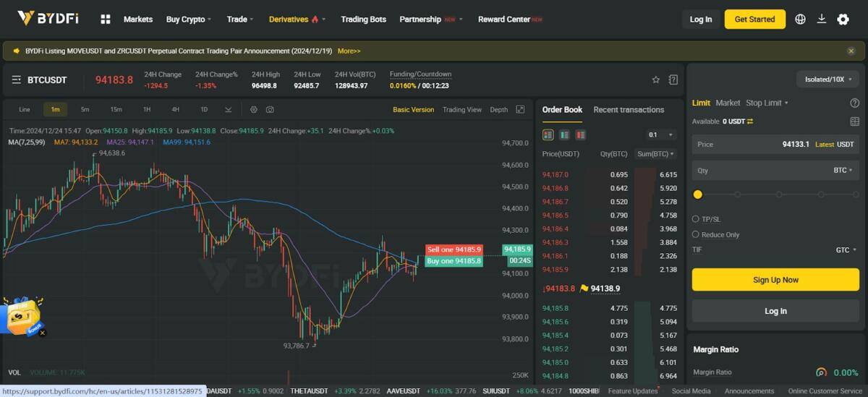This screenshot has height=397, width=868.
Task: Add BTCUSDT to favorites with star icon
Action: click(x=655, y=80)
